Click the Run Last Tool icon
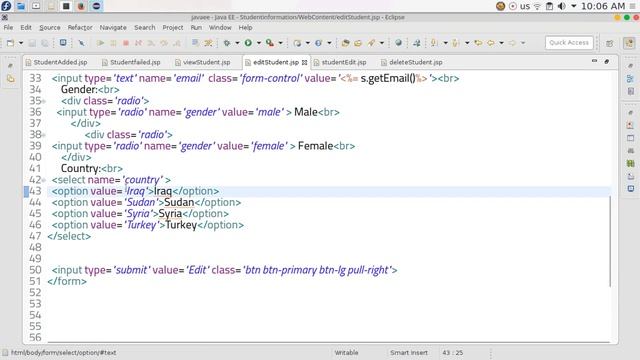 coord(270,43)
